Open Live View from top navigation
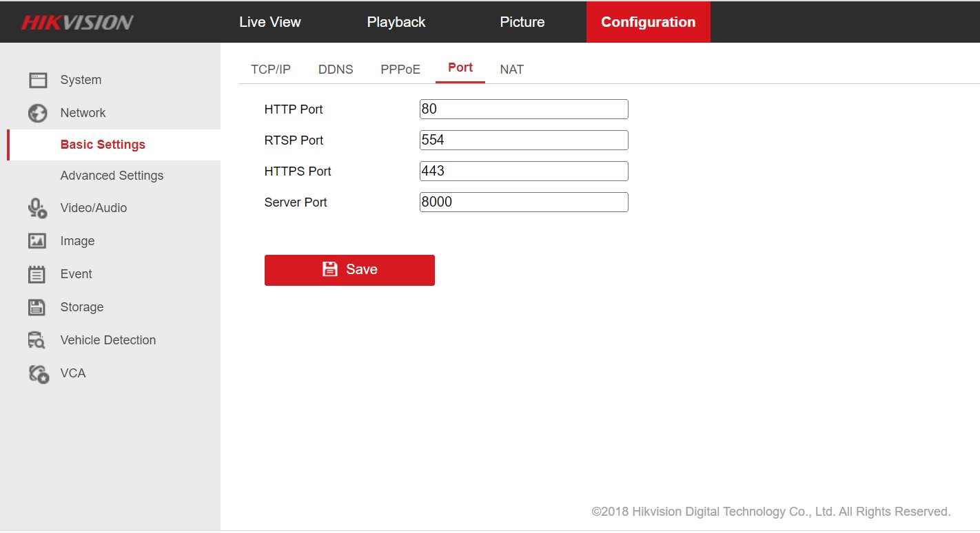 269,22
